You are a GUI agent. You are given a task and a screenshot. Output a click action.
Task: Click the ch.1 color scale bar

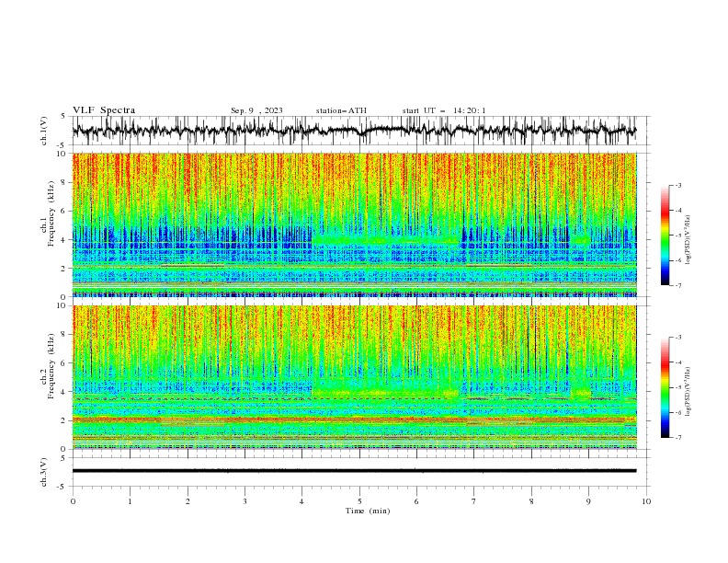[665, 236]
